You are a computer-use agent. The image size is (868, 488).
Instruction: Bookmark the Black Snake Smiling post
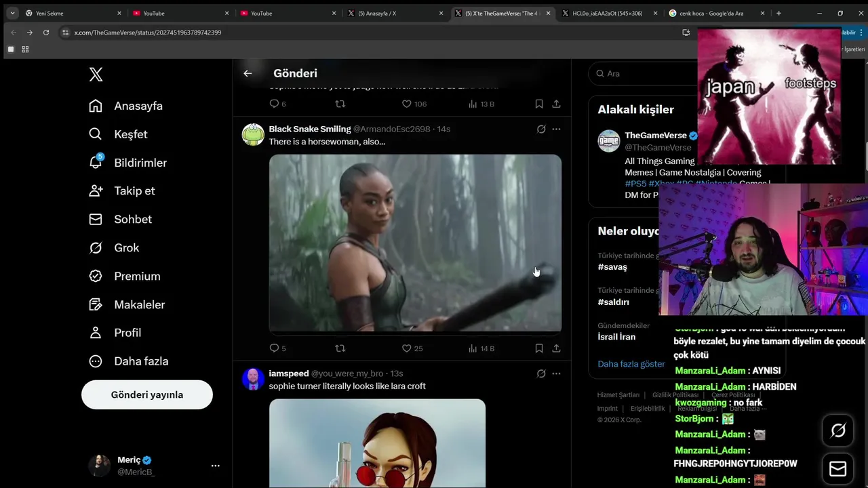[539, 348]
